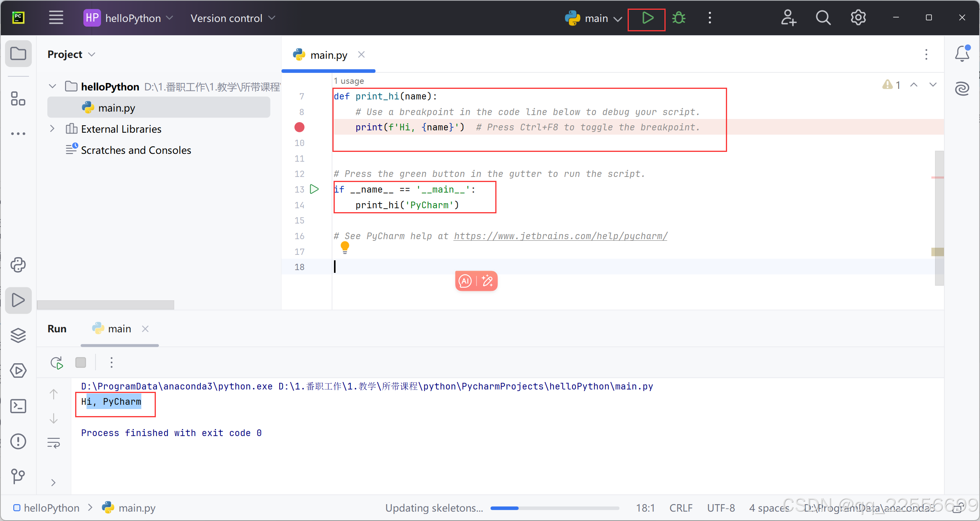Close the main.py editor tab
Viewport: 980px width, 521px height.
point(361,55)
